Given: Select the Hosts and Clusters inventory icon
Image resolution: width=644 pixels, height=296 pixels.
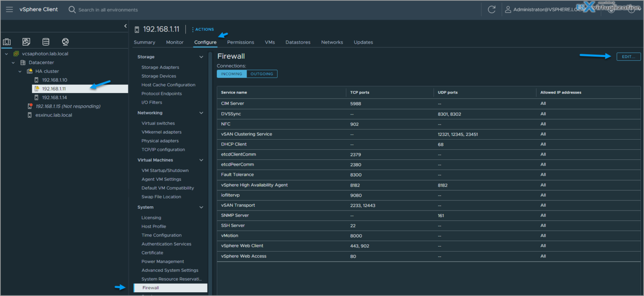Looking at the screenshot, I should click(6, 42).
